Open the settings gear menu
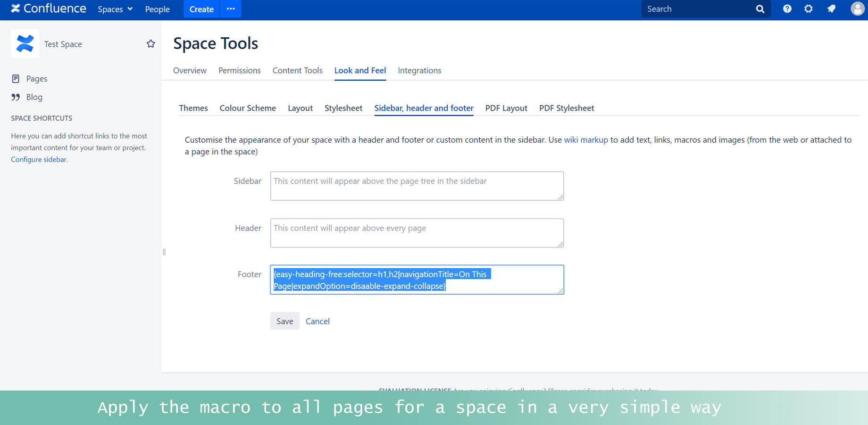Image resolution: width=868 pixels, height=425 pixels. point(808,9)
